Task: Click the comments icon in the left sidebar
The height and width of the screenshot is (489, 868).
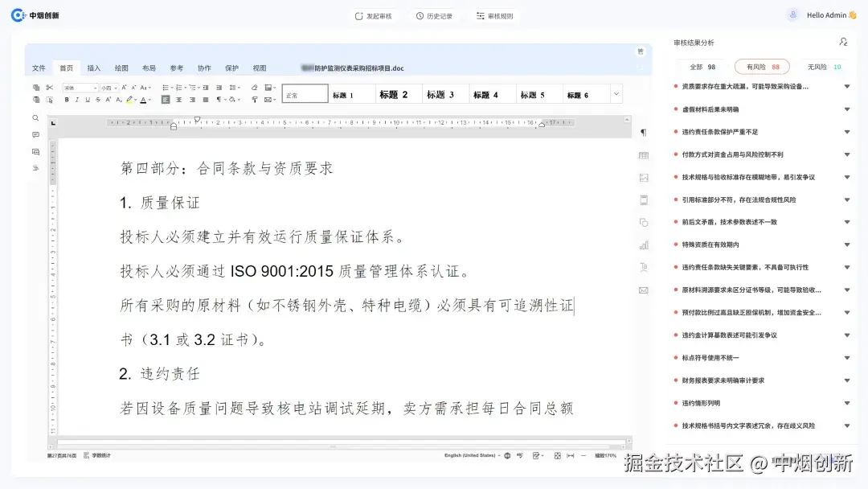Action: click(35, 134)
